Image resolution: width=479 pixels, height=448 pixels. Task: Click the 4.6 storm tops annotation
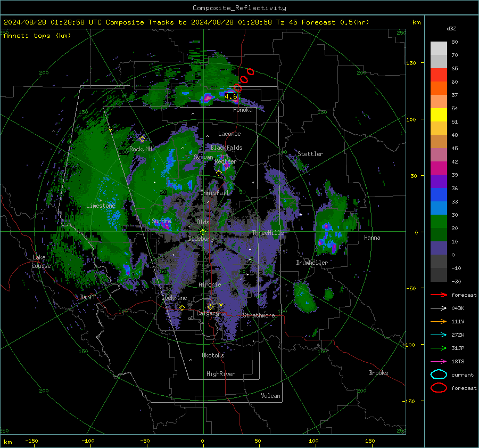[x=230, y=96]
